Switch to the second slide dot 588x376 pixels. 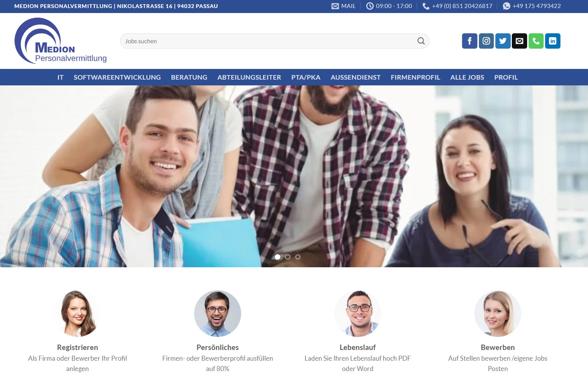287,257
